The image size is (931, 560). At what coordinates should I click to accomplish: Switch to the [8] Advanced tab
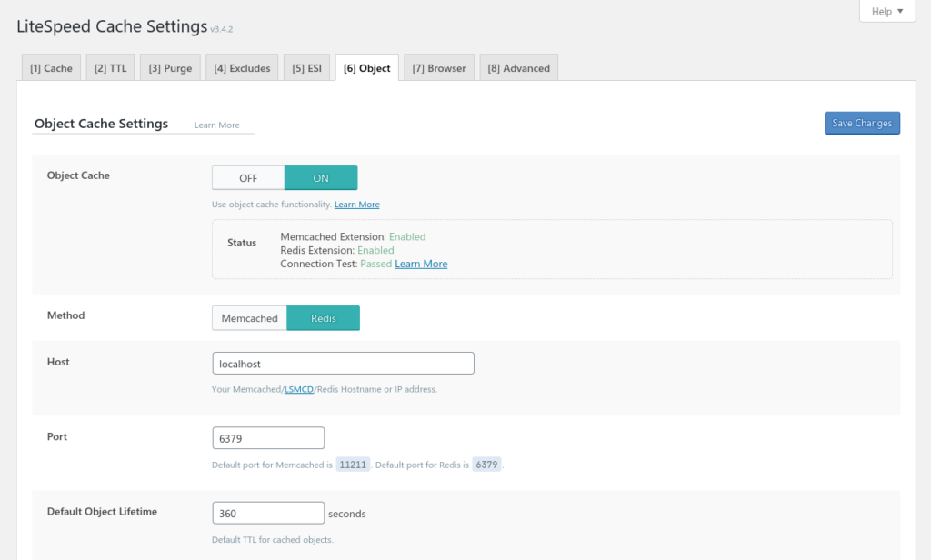pyautogui.click(x=519, y=67)
